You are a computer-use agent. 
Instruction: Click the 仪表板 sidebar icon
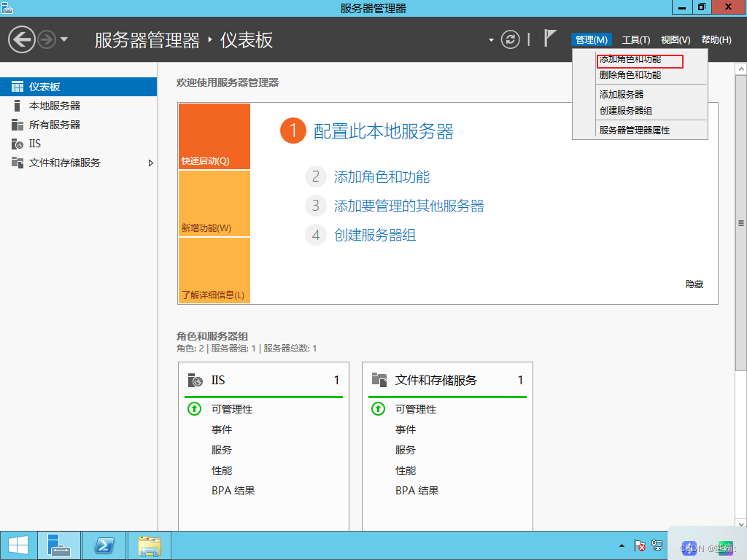point(18,87)
